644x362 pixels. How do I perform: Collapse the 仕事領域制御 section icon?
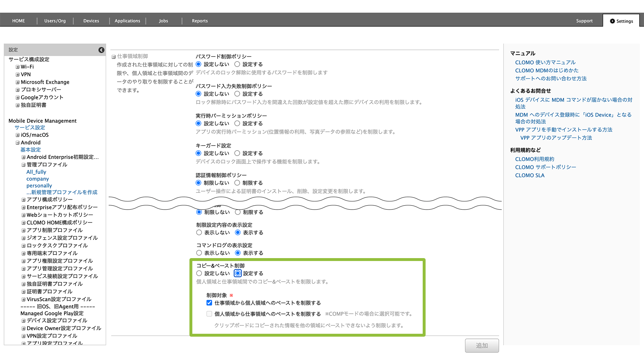[114, 57]
